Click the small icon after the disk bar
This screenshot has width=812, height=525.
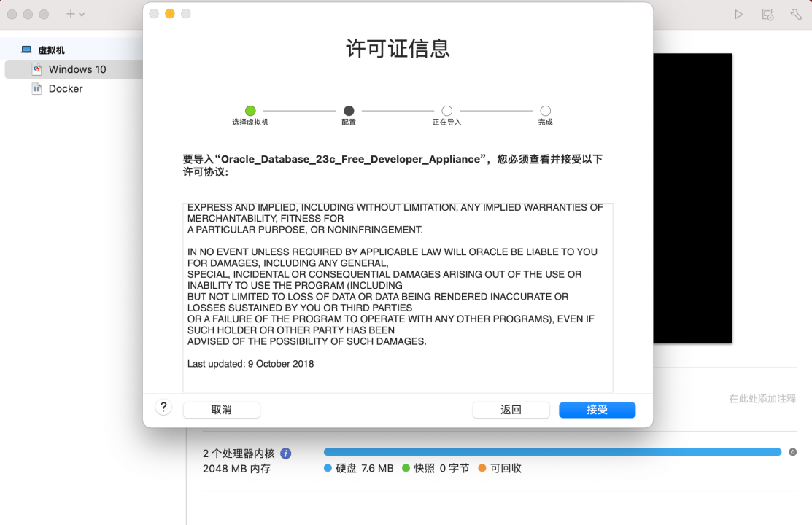tap(793, 452)
